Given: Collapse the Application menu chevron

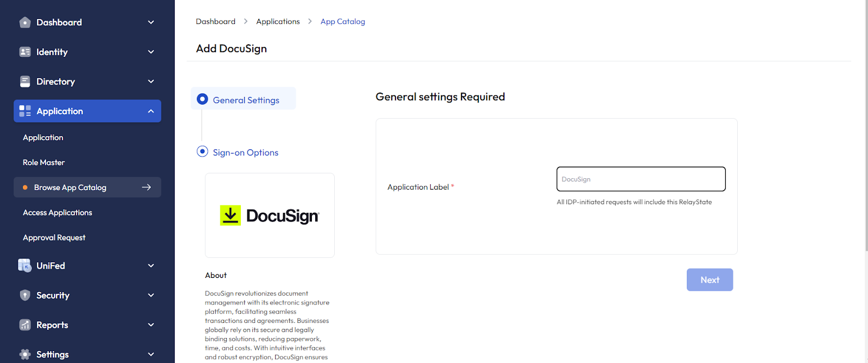Looking at the screenshot, I should [151, 111].
